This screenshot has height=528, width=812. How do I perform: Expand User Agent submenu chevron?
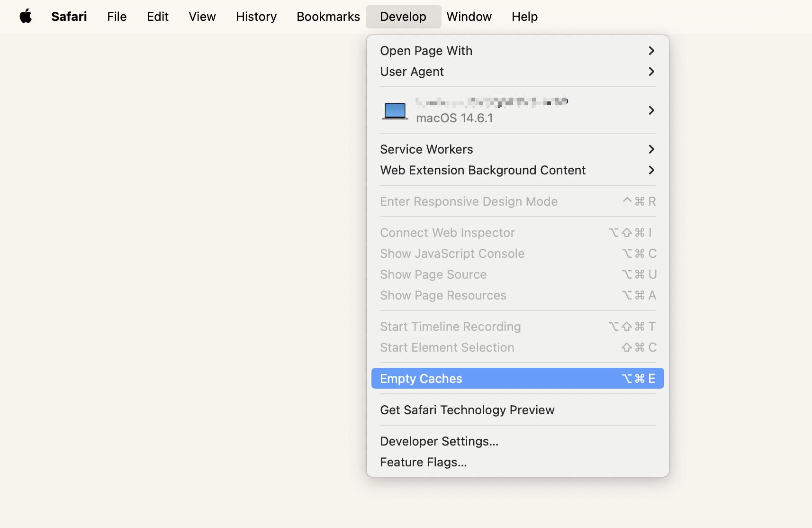(651, 72)
